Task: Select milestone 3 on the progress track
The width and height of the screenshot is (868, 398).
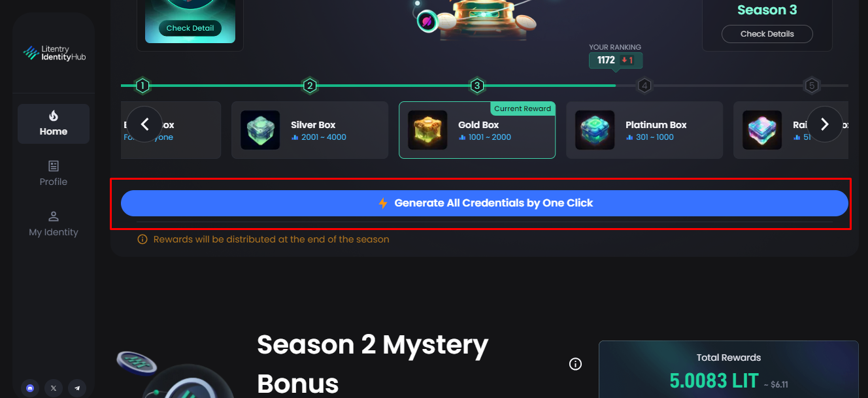Action: 477,86
